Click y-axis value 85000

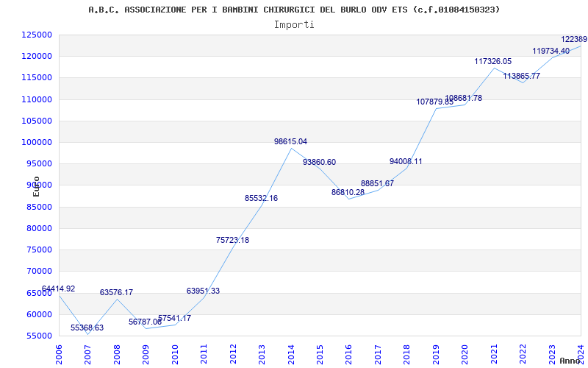[x=39, y=207]
